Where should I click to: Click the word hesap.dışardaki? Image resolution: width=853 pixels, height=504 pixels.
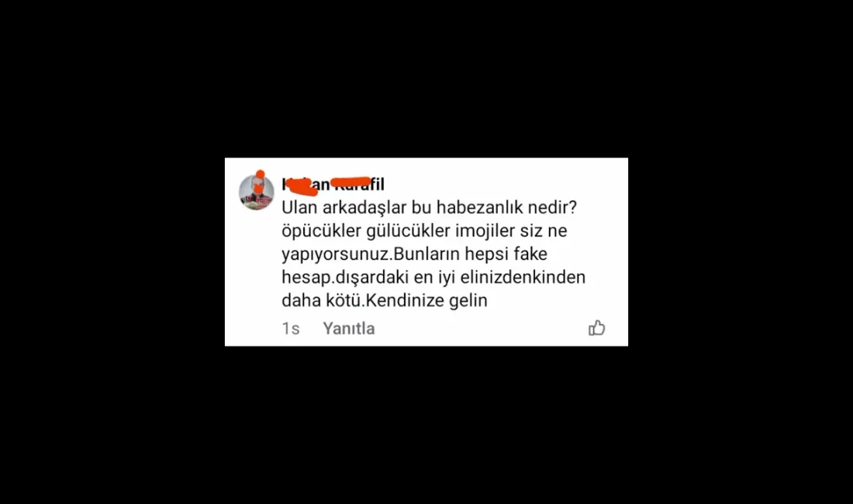click(345, 278)
